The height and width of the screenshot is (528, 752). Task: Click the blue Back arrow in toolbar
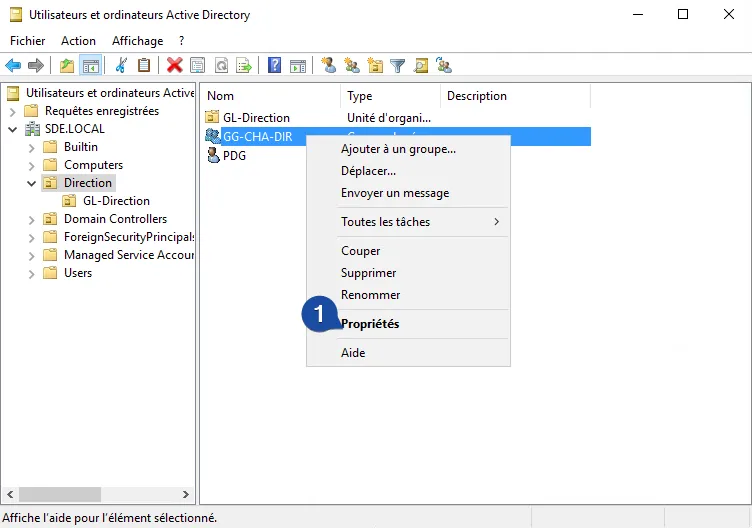coord(13,66)
